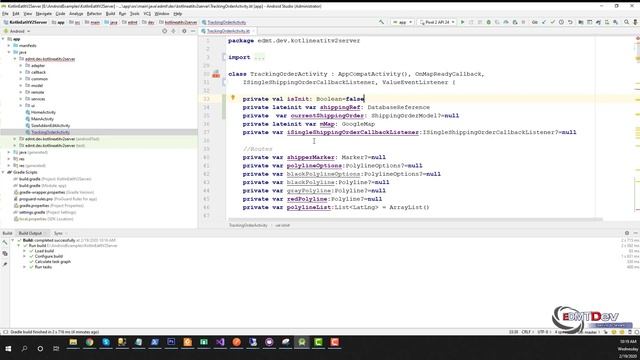Open the File menu

click(x=5, y=13)
